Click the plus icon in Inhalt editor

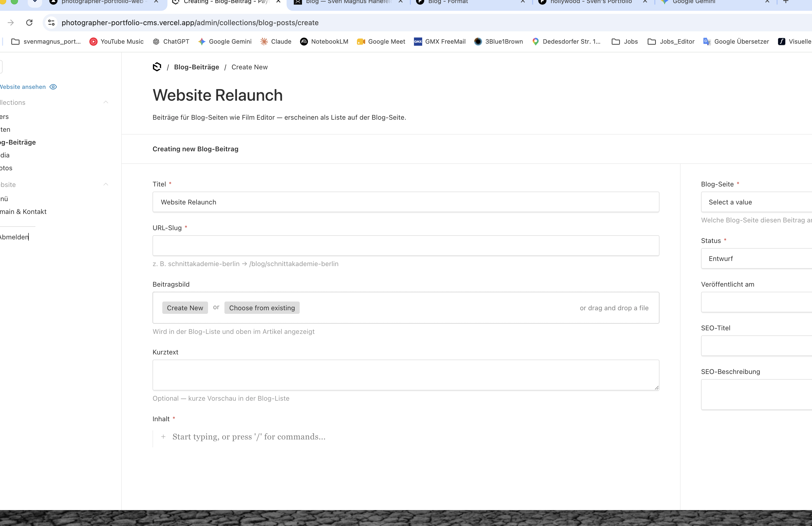(x=163, y=437)
